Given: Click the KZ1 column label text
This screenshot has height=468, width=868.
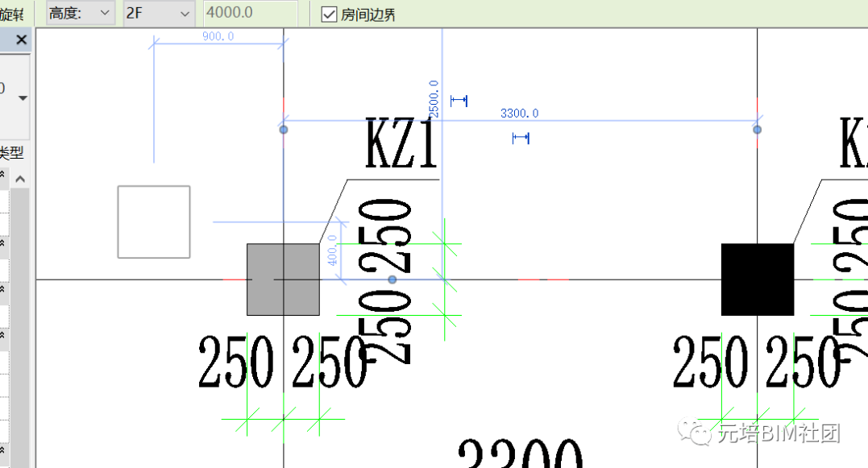Looking at the screenshot, I should tap(401, 145).
